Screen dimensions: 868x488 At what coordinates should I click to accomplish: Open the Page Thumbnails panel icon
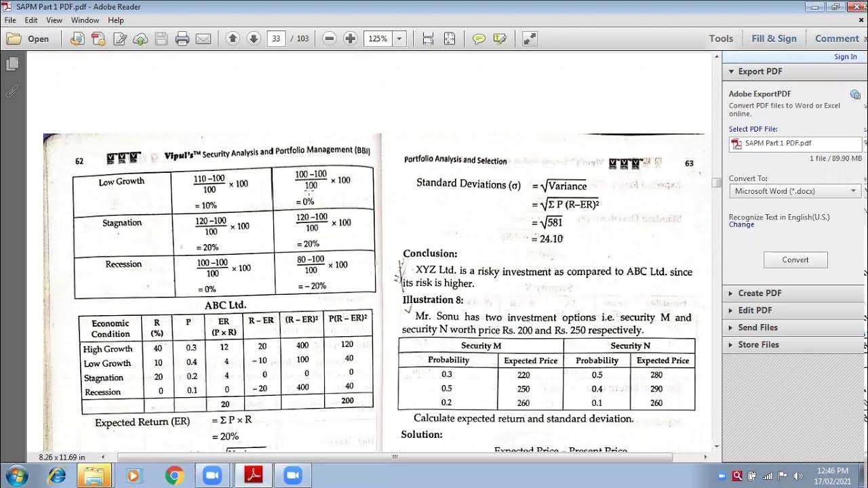12,64
